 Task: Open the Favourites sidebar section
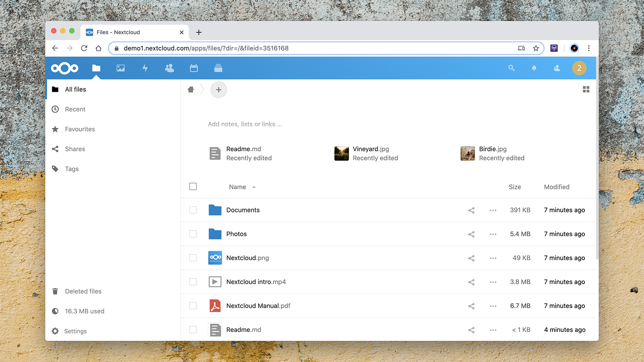coord(79,129)
